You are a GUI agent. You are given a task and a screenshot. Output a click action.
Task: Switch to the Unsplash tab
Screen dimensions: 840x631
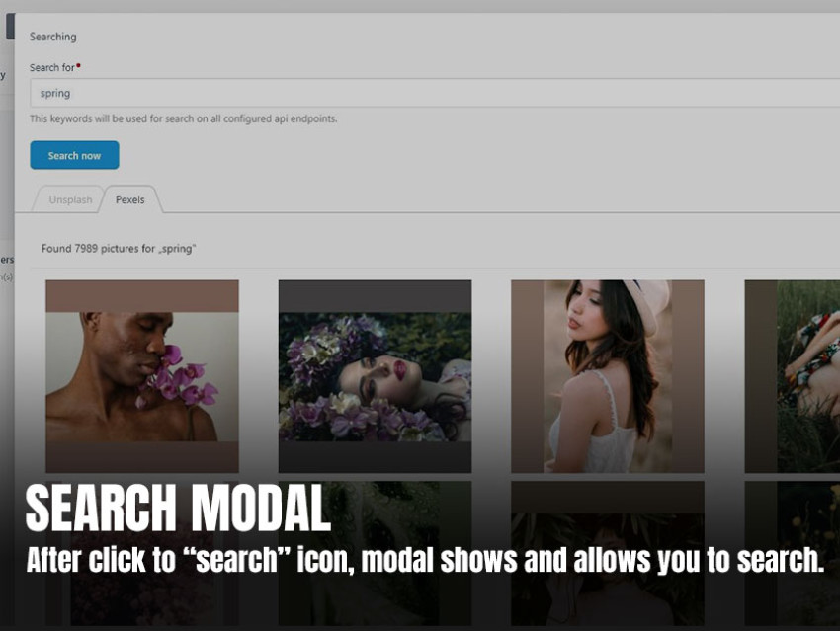pos(70,199)
